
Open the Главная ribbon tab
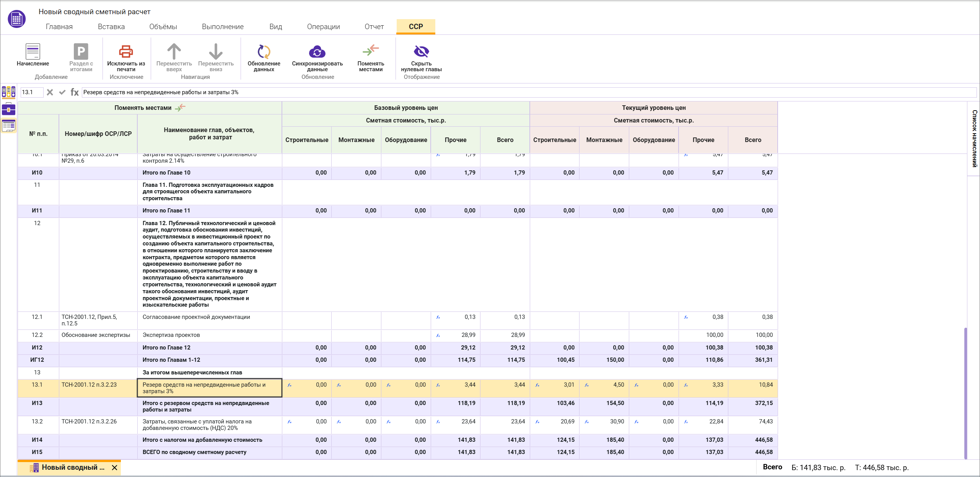tap(59, 27)
